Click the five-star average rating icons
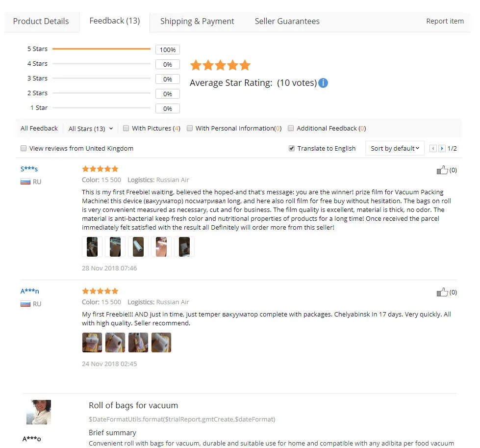This screenshot has width=480, height=448. (220, 65)
